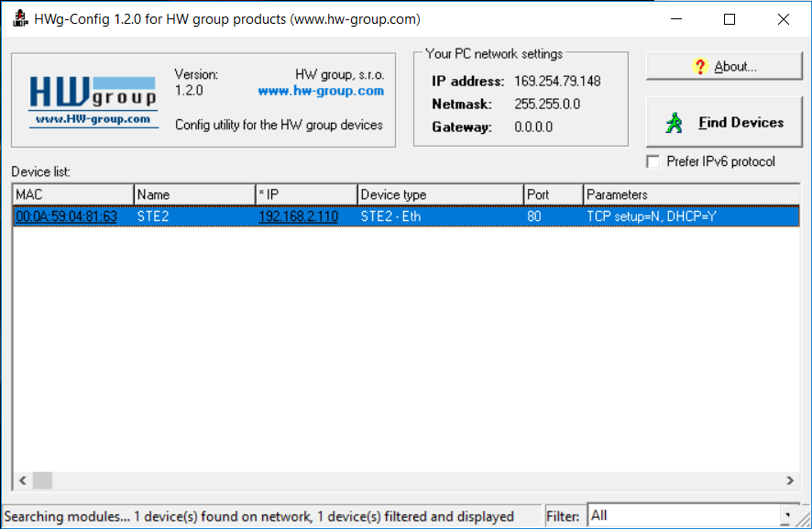Open the www.hw-group.com link
Screen dimensions: 812x529
321,91
